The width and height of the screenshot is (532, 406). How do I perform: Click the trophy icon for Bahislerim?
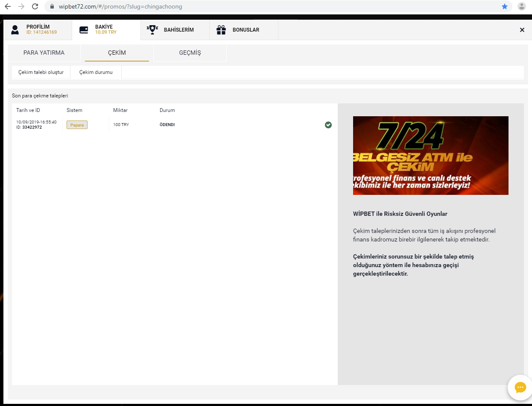152,30
